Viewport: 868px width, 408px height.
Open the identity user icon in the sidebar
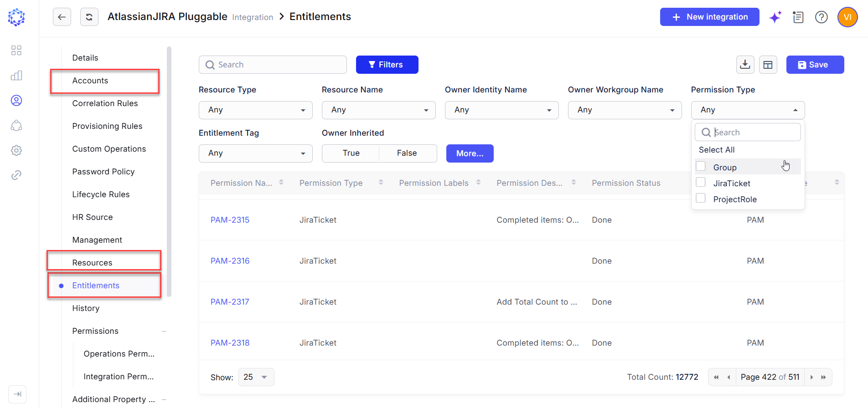tap(16, 100)
